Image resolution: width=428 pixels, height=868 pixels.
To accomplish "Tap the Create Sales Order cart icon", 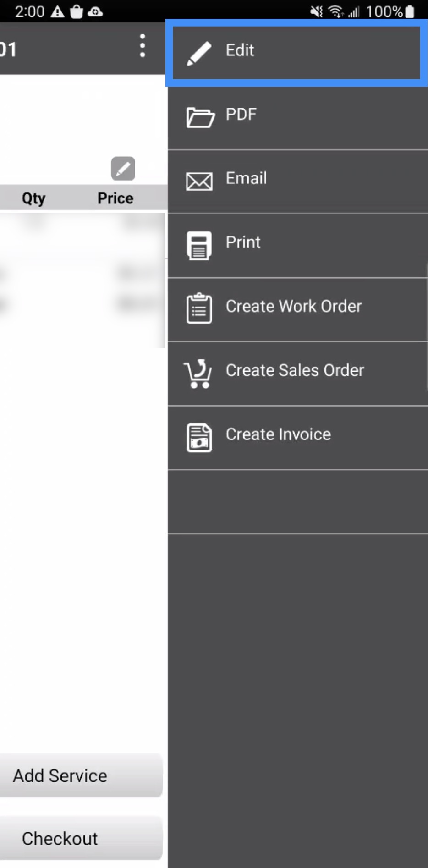I will [x=198, y=374].
